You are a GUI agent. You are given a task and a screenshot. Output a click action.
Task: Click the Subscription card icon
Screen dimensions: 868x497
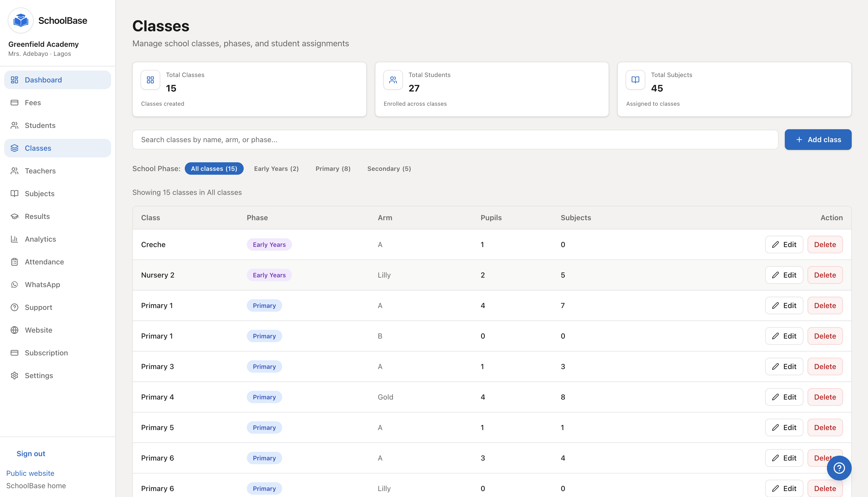point(14,353)
